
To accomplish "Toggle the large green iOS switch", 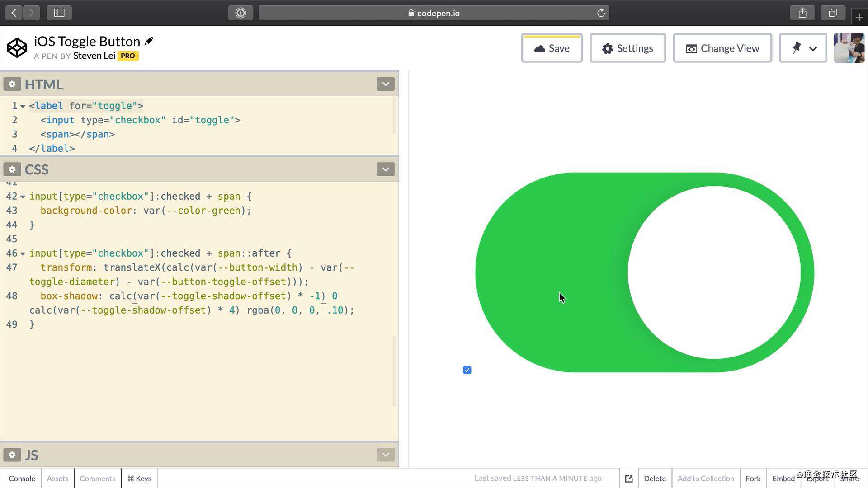I will (x=645, y=272).
